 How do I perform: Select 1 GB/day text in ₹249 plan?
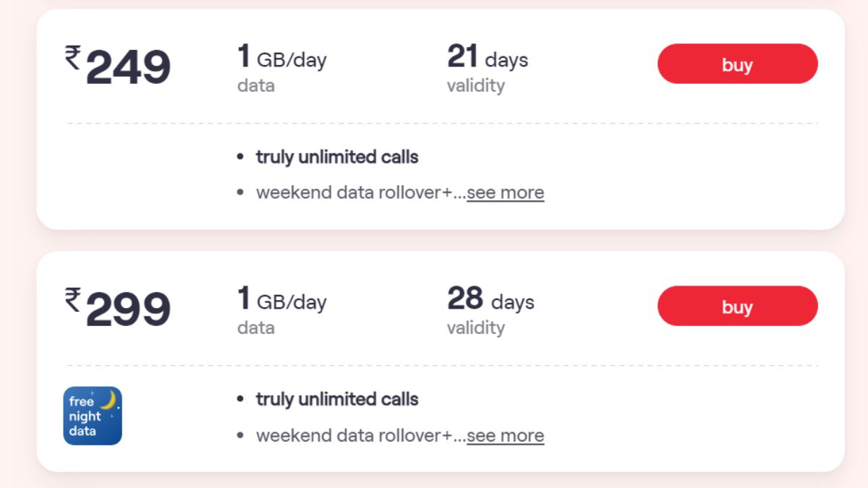282,58
